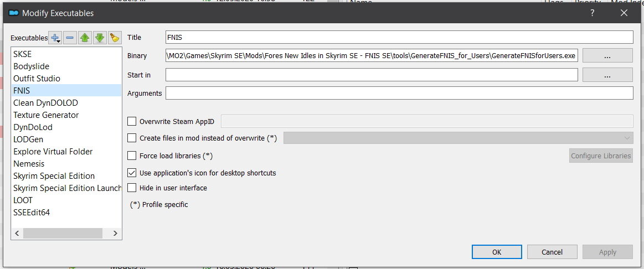This screenshot has height=269, width=644.
Task: Click the executables list horizontal scrollbar thumb
Action: [x=63, y=233]
